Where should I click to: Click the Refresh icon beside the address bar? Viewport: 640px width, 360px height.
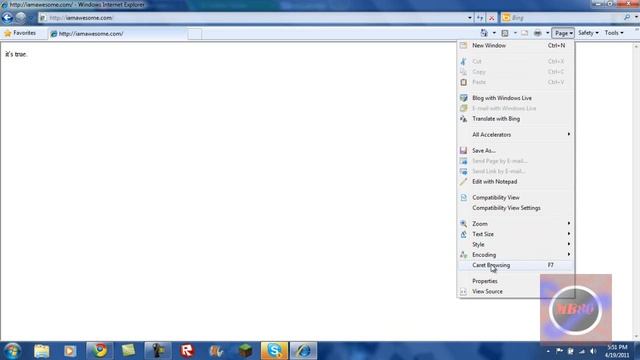pyautogui.click(x=480, y=18)
